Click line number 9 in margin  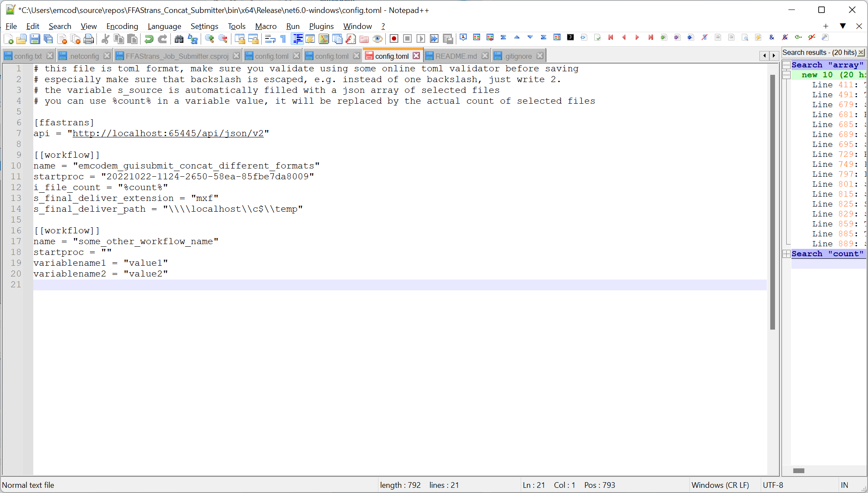click(19, 155)
